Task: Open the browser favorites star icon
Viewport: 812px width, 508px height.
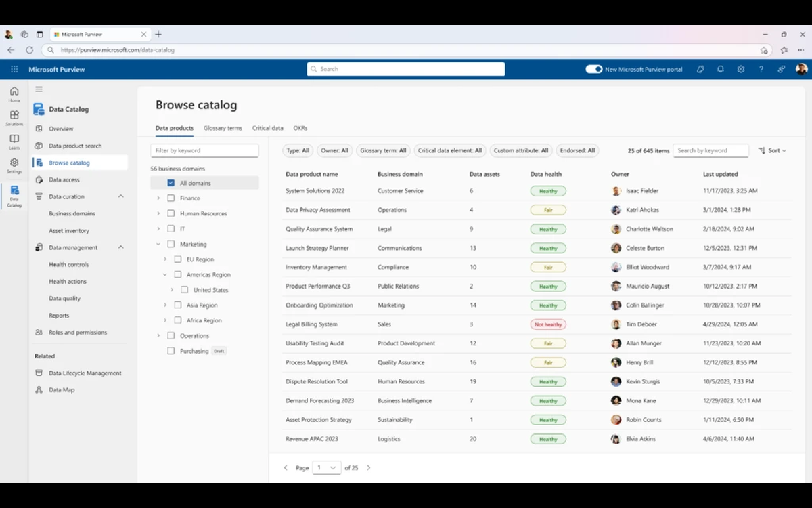Action: pos(784,50)
